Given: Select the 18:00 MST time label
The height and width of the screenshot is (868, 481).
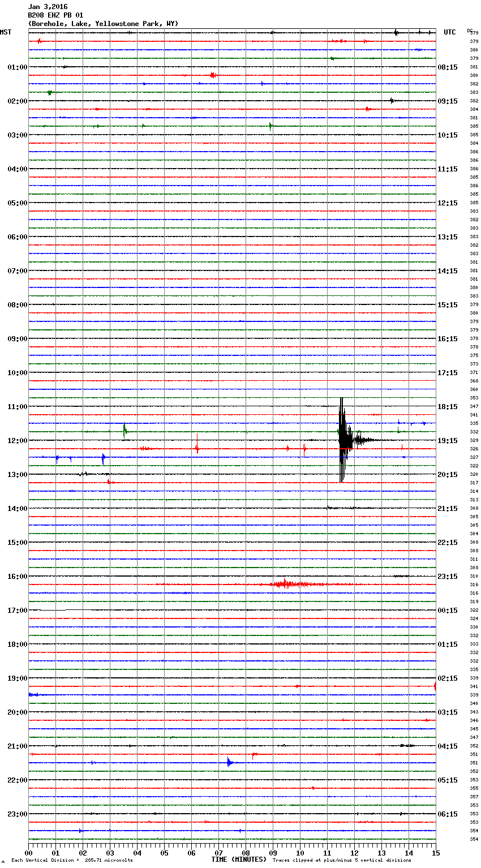Looking at the screenshot, I should click(17, 644).
